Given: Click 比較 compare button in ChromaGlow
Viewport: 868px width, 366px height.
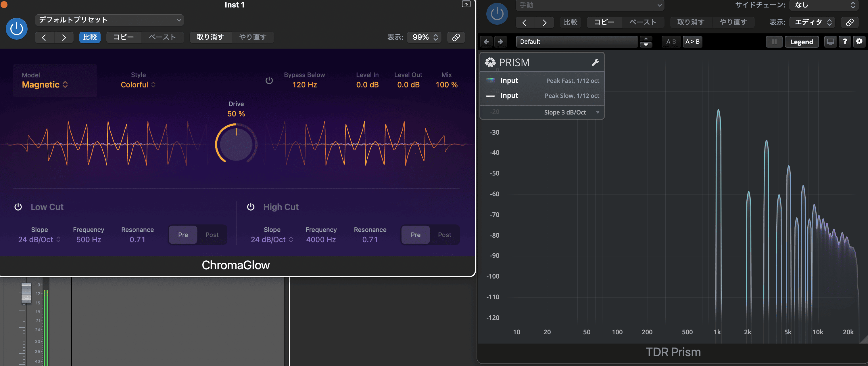Looking at the screenshot, I should tap(90, 37).
